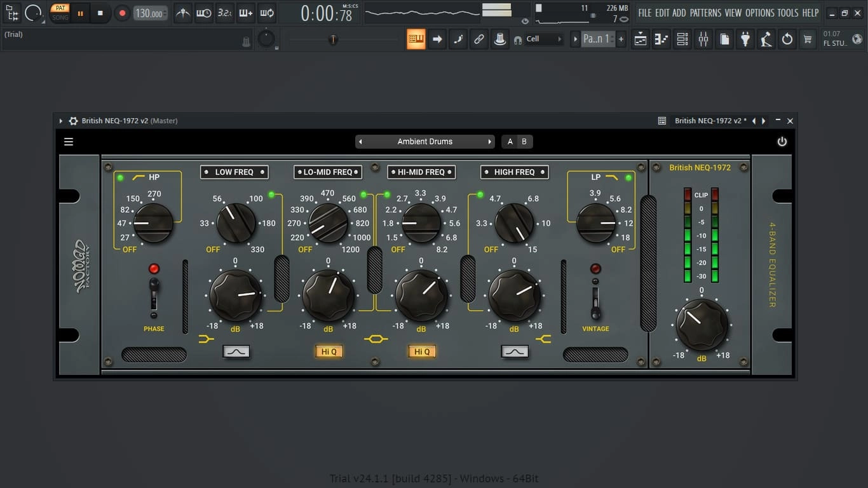
Task: Toggle the step editing mode icon
Action: (x=458, y=39)
